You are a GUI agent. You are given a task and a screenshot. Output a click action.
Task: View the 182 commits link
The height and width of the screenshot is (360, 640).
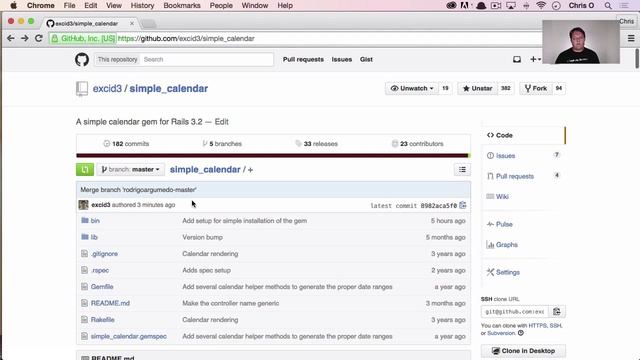pos(126,144)
